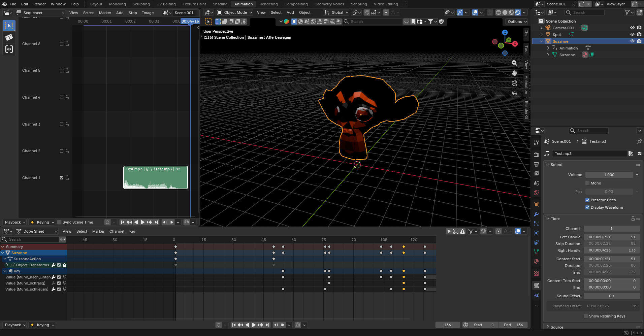Click the Suzanne material icon in the outliner

[x=585, y=55]
